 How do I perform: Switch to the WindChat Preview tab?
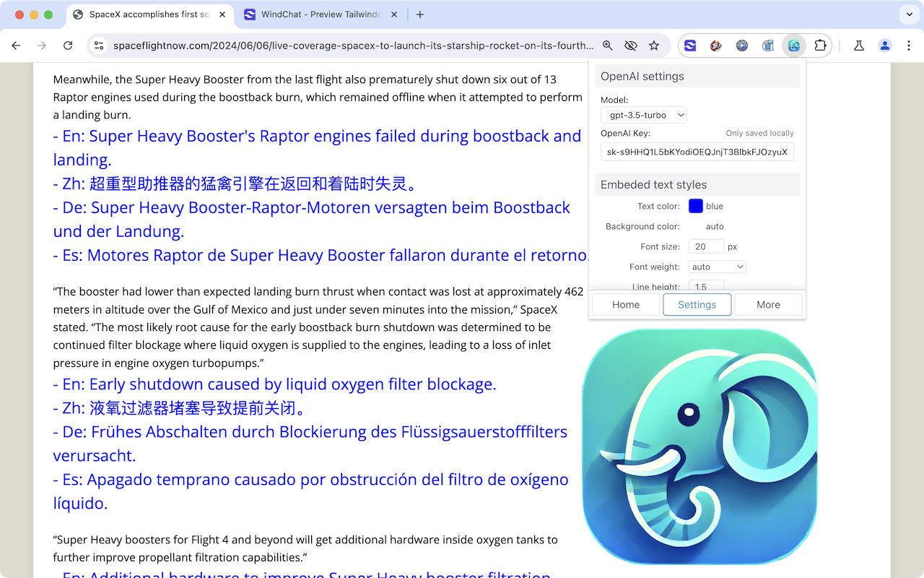click(x=321, y=14)
